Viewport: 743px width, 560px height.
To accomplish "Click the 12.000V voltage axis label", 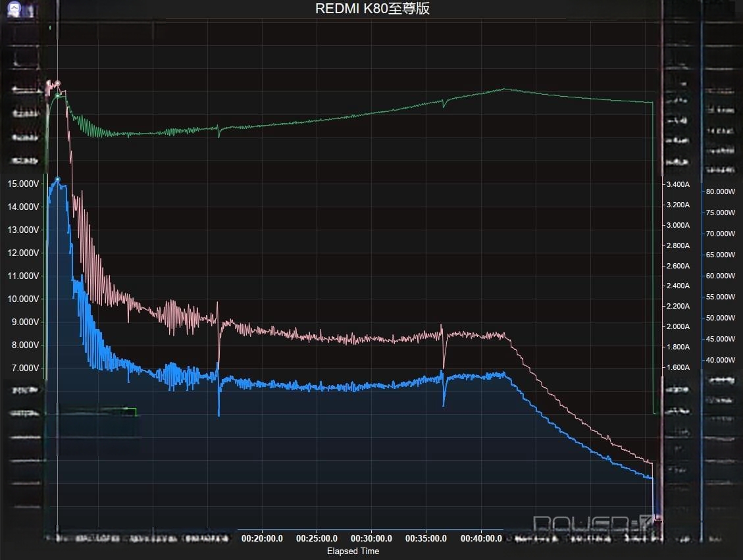I will click(x=23, y=253).
